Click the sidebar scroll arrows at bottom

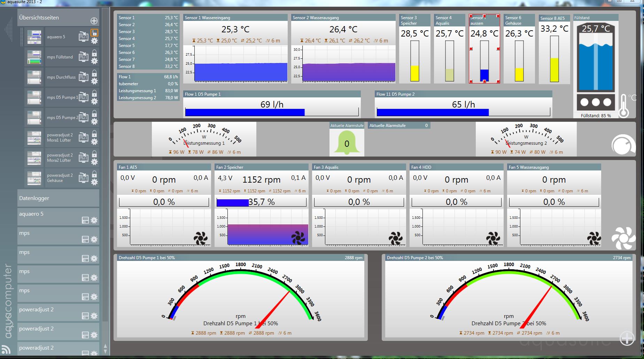tap(105, 349)
